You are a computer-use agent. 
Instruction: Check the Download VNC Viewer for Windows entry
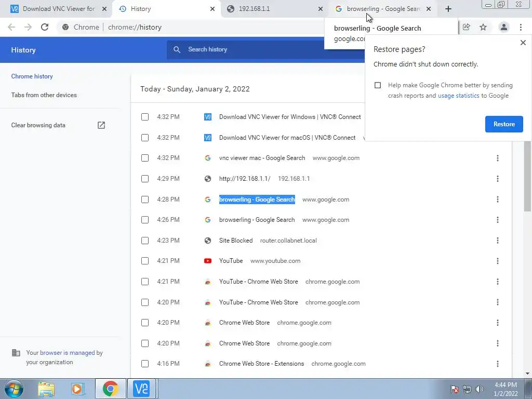[x=145, y=117]
